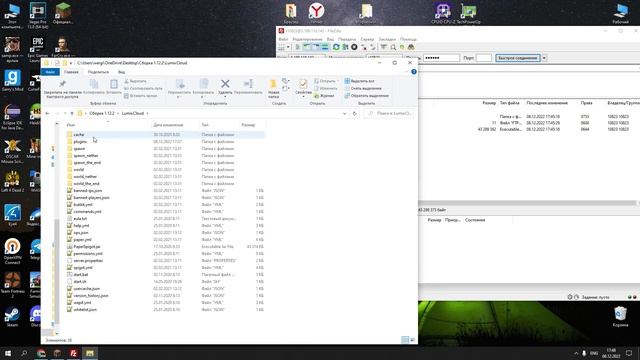Screen dimensions: 640x360
Task: Click Explorer Вставить ribbon icon
Action: point(114,84)
